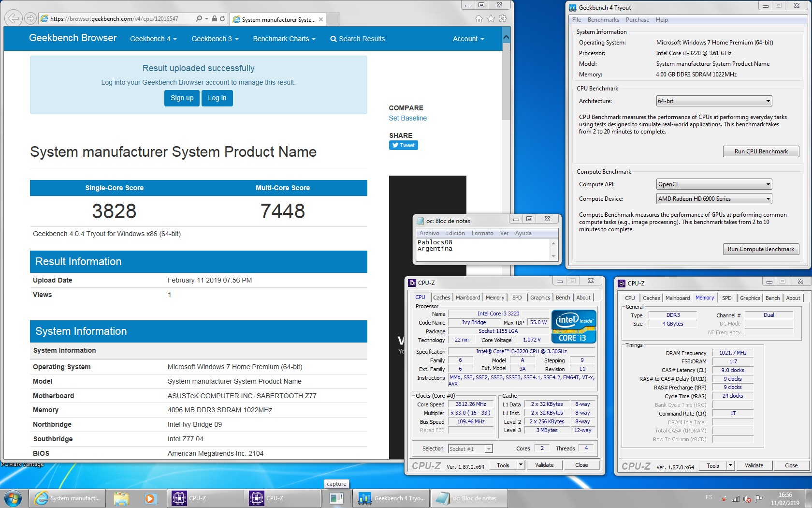Image resolution: width=812 pixels, height=508 pixels.
Task: Click the lock security icon in address bar
Action: pyautogui.click(x=214, y=18)
